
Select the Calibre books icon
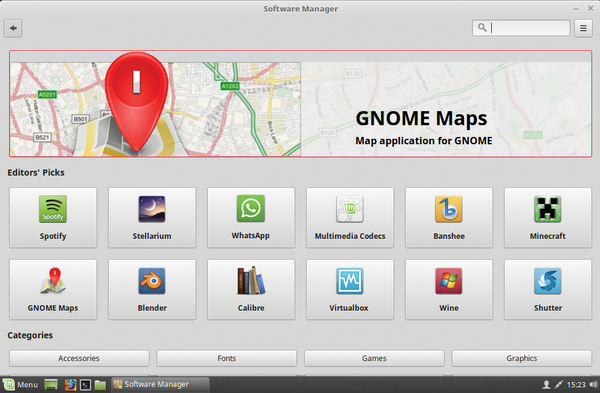point(251,280)
